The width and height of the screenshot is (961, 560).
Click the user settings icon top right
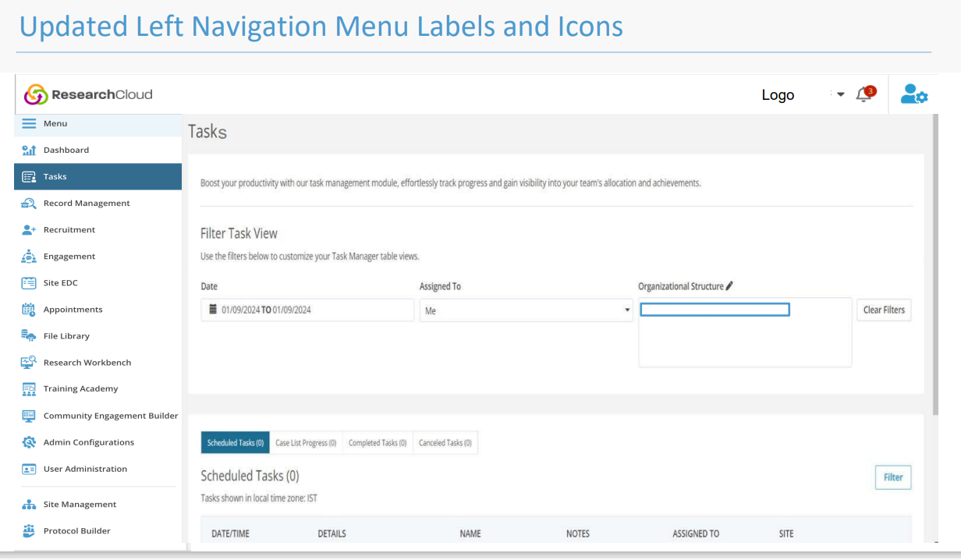tap(913, 94)
